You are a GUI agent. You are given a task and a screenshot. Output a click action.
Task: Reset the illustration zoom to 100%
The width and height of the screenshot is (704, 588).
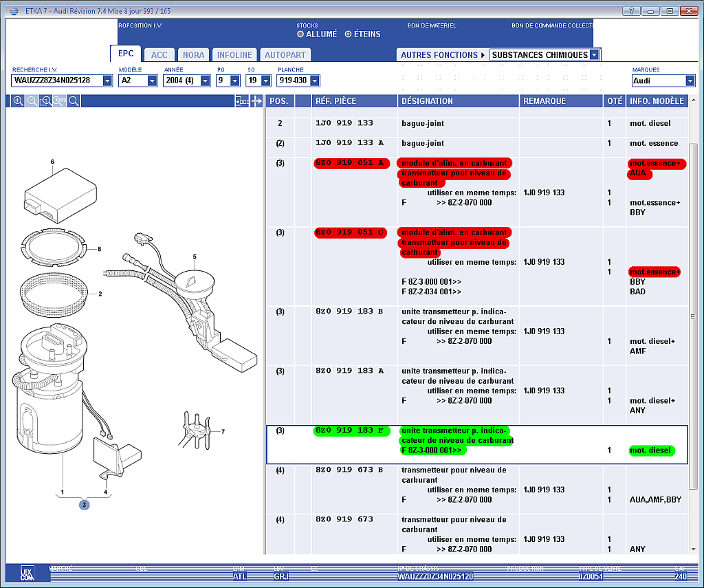pyautogui.click(x=60, y=101)
